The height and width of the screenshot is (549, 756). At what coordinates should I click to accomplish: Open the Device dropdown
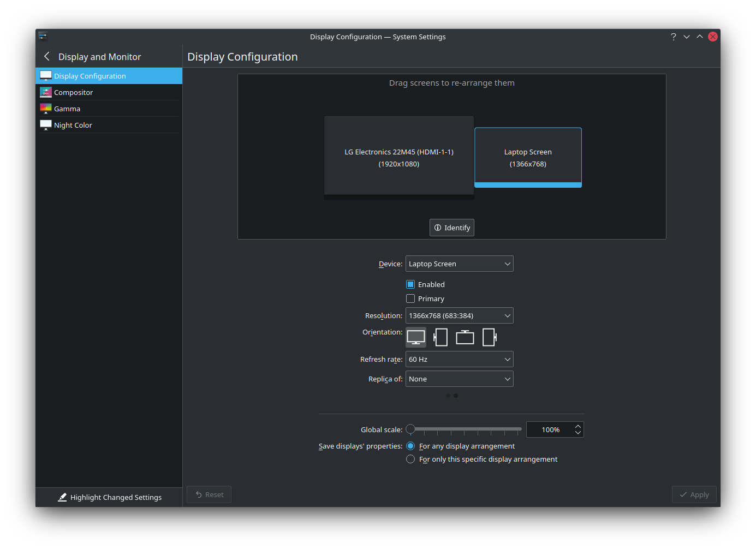[x=459, y=264]
